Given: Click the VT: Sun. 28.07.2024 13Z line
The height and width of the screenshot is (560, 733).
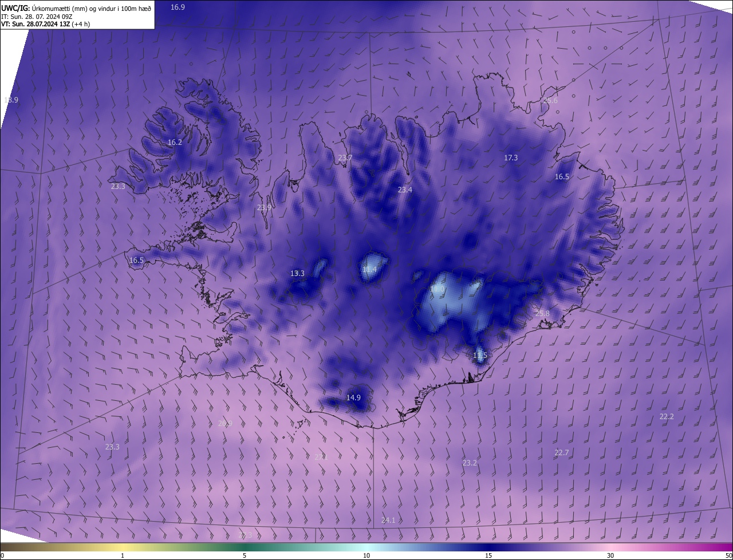Looking at the screenshot, I should [45, 24].
